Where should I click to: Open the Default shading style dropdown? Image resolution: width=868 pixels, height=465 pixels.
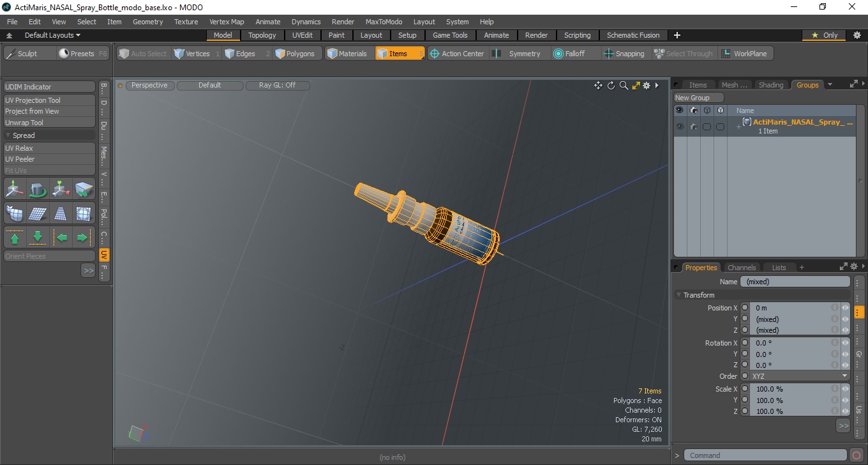tap(210, 85)
